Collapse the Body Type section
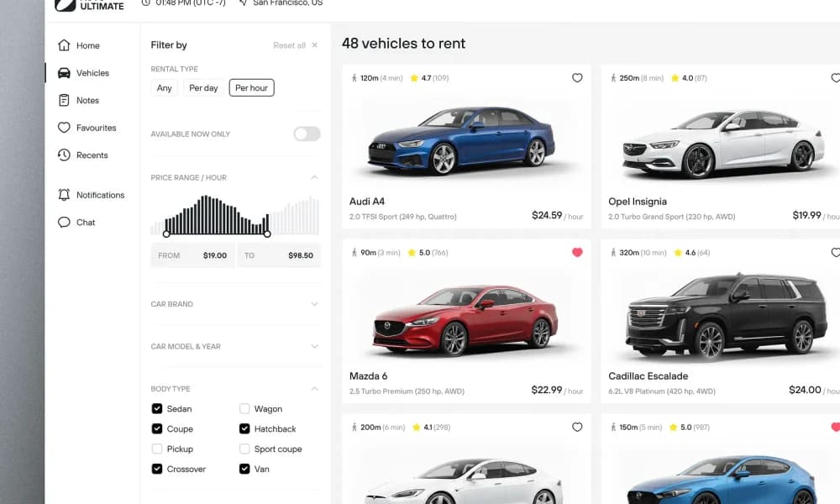The image size is (840, 504). coord(314,388)
